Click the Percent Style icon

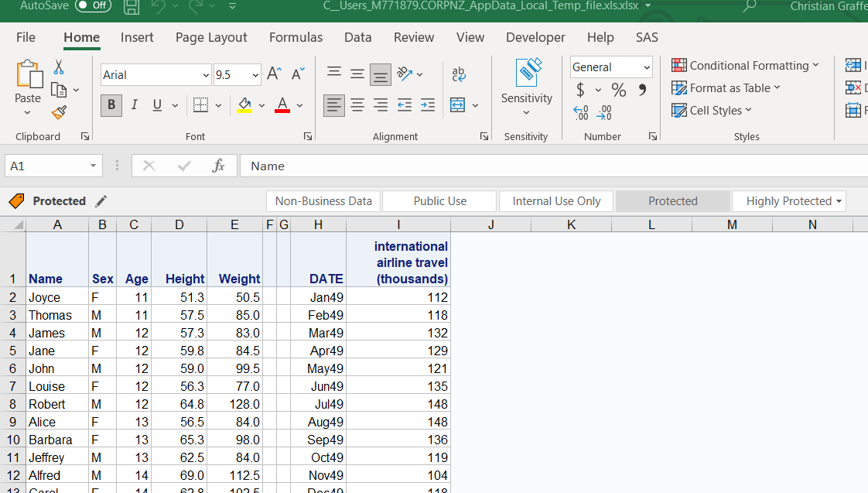[x=619, y=91]
